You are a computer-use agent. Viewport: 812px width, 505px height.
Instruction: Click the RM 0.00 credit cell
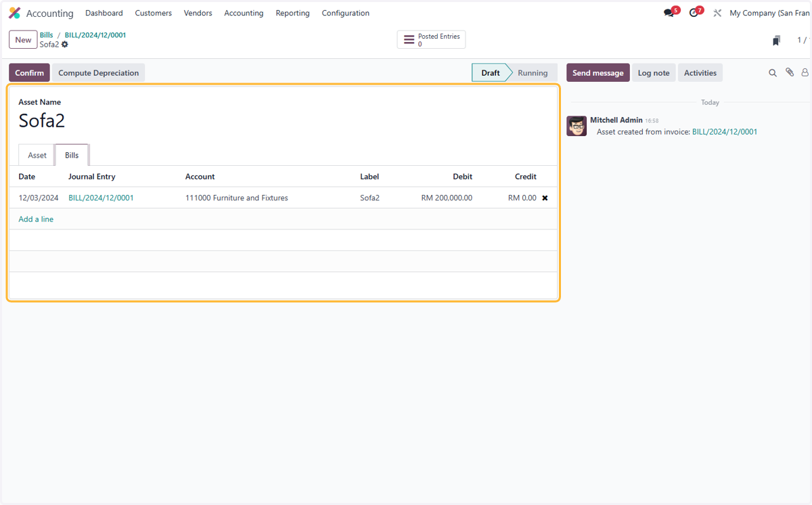click(x=522, y=198)
